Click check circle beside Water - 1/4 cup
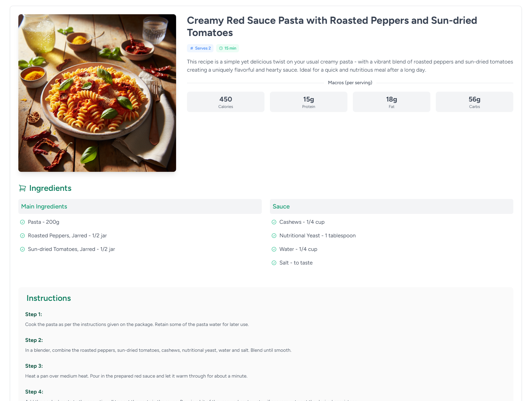This screenshot has height=401, width=532. 274,249
